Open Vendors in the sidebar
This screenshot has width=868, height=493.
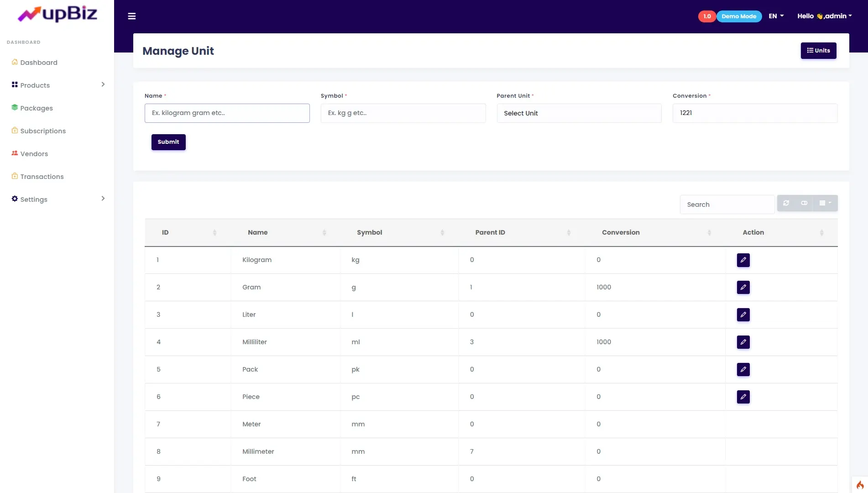(34, 154)
